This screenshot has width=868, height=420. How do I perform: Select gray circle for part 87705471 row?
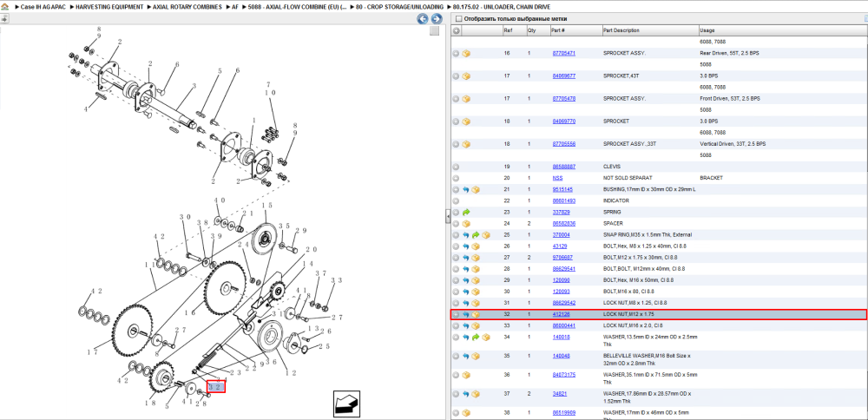pos(457,54)
